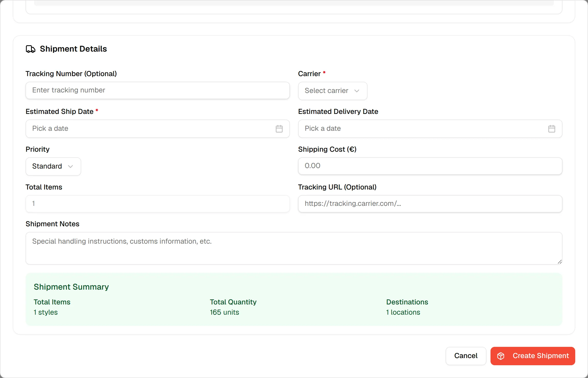Click the Estimated Ship Date picker field

click(x=158, y=129)
